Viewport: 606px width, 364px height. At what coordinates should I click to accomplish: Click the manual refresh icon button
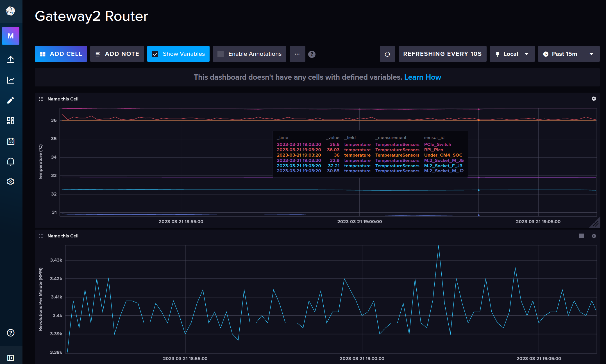[387, 54]
